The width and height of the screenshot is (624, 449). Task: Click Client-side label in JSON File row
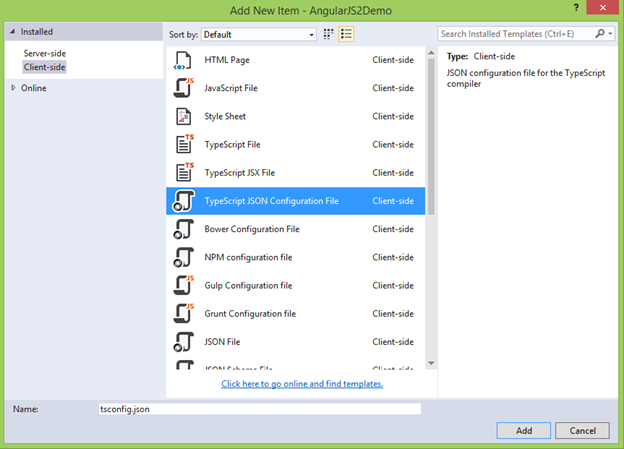click(393, 342)
